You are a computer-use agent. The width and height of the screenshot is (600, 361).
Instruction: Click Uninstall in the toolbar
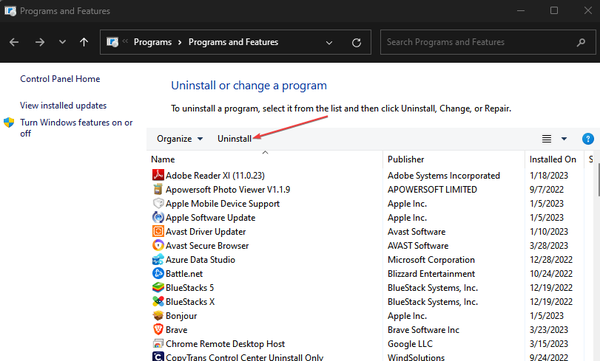(234, 139)
